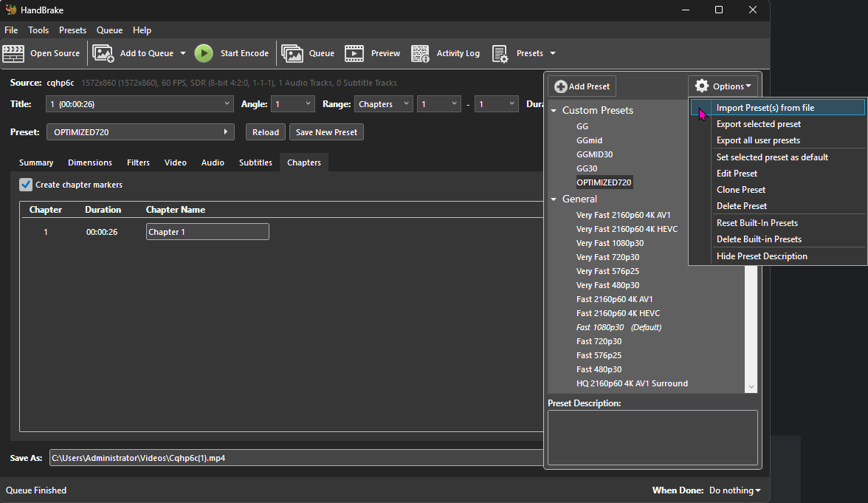Open the end chapter dropdown
868x503 pixels.
pyautogui.click(x=496, y=103)
